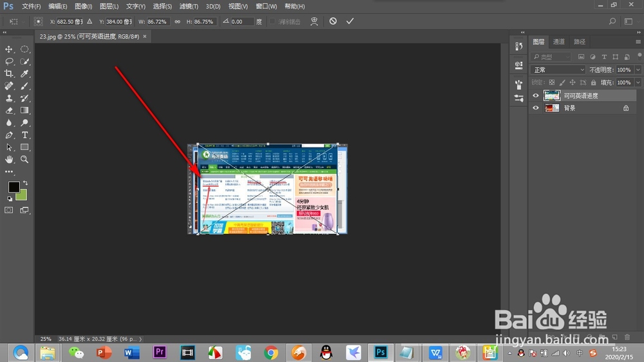
Task: Select the Quick Selection tool
Action: click(x=24, y=62)
